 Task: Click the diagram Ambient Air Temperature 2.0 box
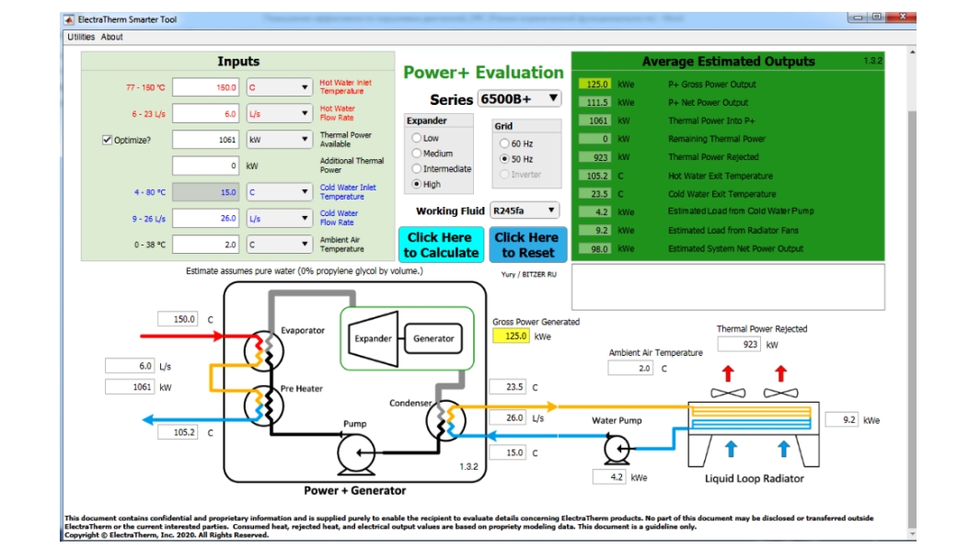point(630,368)
